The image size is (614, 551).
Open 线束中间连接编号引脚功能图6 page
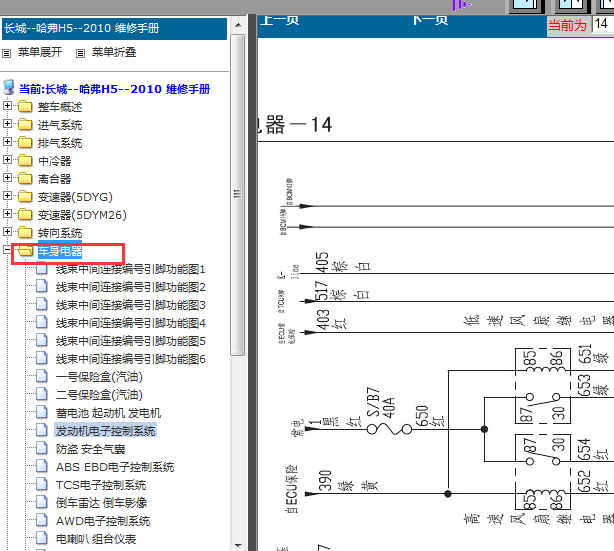tap(131, 359)
